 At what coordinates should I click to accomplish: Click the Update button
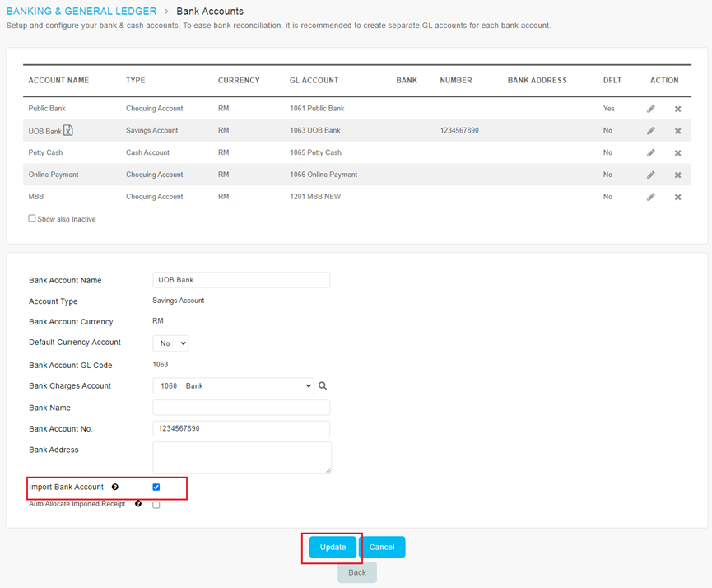(x=333, y=547)
